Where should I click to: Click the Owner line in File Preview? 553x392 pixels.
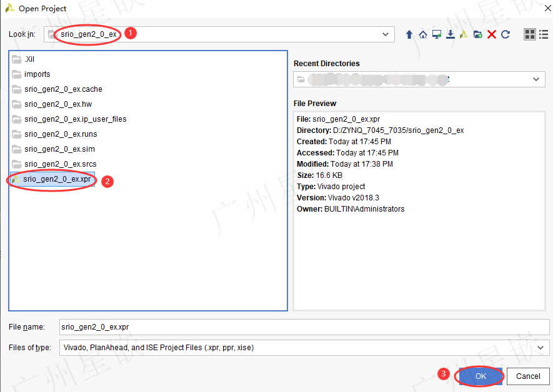351,209
